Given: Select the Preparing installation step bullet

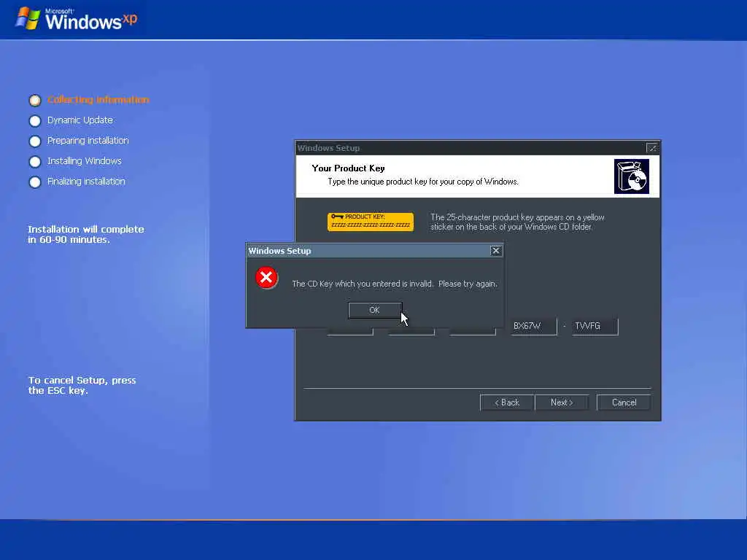Looking at the screenshot, I should point(35,141).
